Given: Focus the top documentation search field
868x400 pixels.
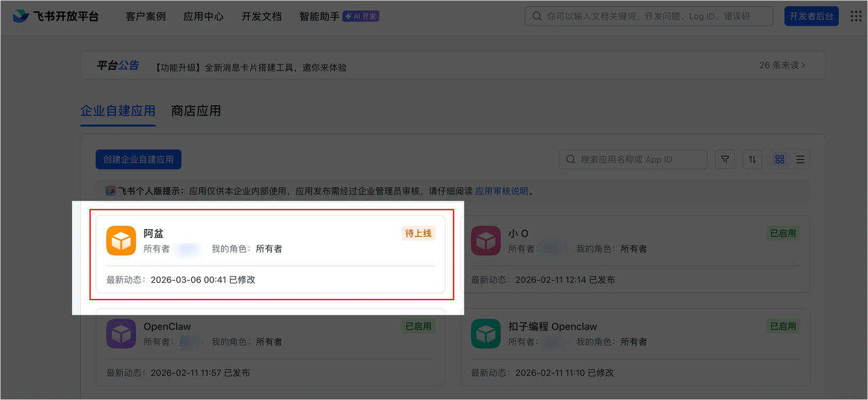Looking at the screenshot, I should point(649,16).
